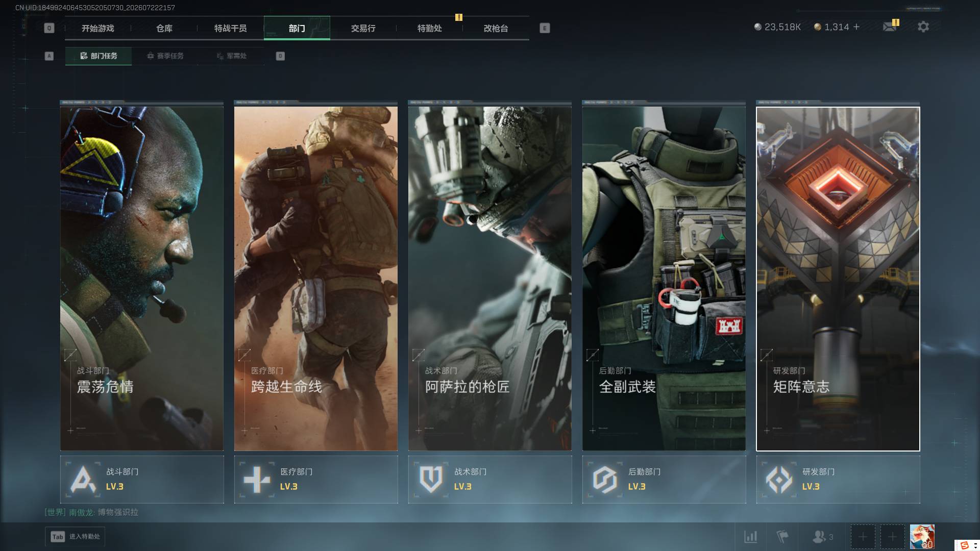This screenshot has width=980, height=551.
Task: Open the 特战干员 tab
Action: pyautogui.click(x=230, y=29)
